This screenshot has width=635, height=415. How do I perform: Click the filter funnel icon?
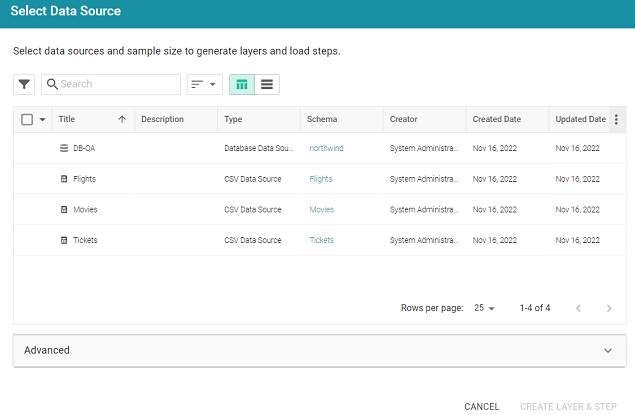tap(24, 85)
